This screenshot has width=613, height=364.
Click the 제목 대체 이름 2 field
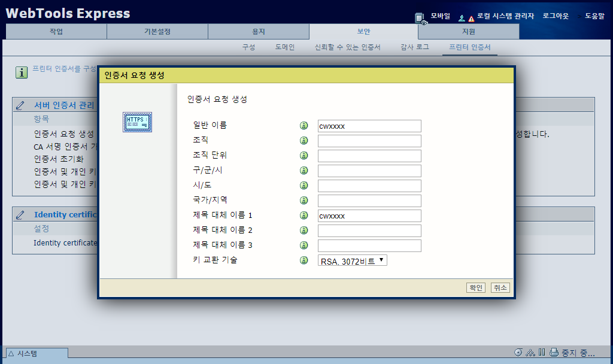point(369,230)
